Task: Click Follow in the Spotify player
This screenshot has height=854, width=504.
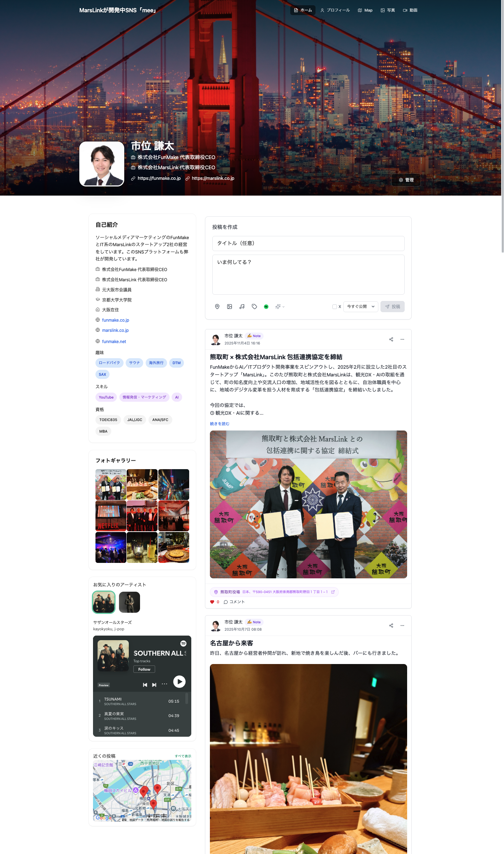Action: [144, 669]
